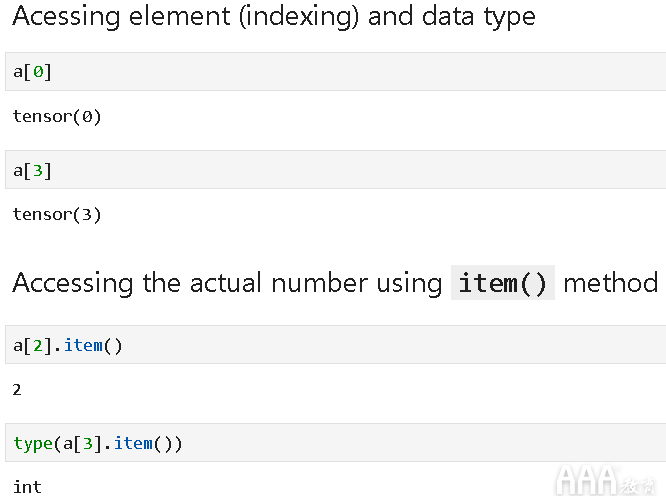
Task: Click the int output text
Action: pyautogui.click(x=27, y=487)
